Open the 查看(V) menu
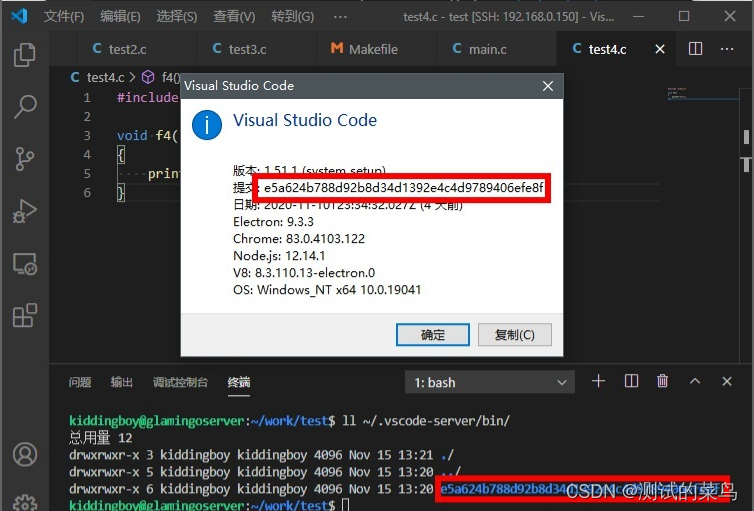Image resolution: width=754 pixels, height=511 pixels. (x=234, y=16)
